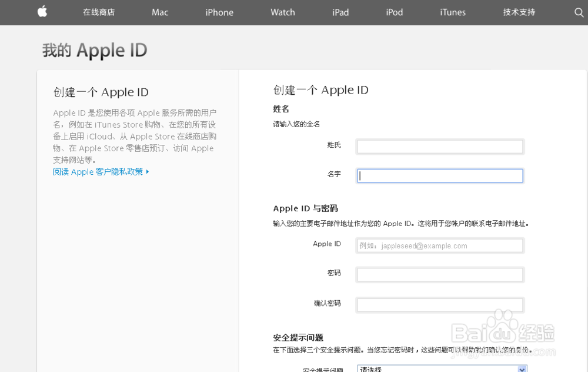Open the 请选择 security question dropdown
This screenshot has height=372, width=588.
442,368
